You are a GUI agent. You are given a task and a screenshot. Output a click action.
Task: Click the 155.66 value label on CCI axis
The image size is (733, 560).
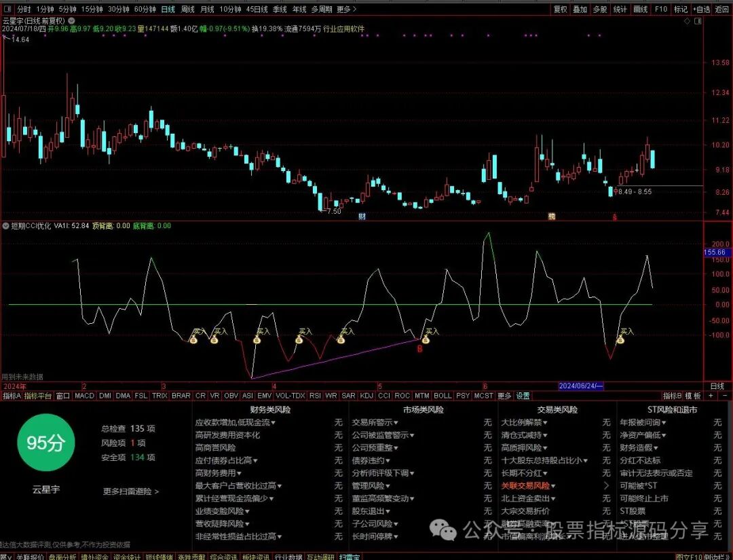pyautogui.click(x=715, y=253)
